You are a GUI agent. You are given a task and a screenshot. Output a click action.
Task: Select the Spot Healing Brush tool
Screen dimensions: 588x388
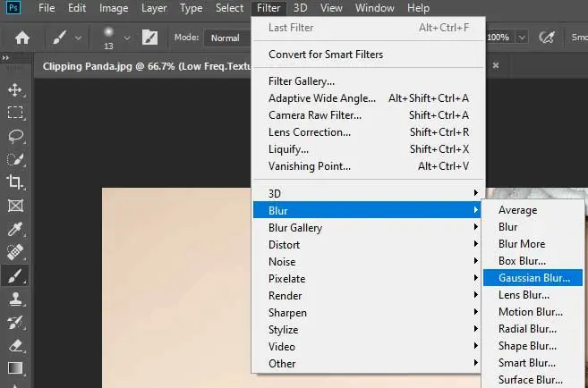15,252
